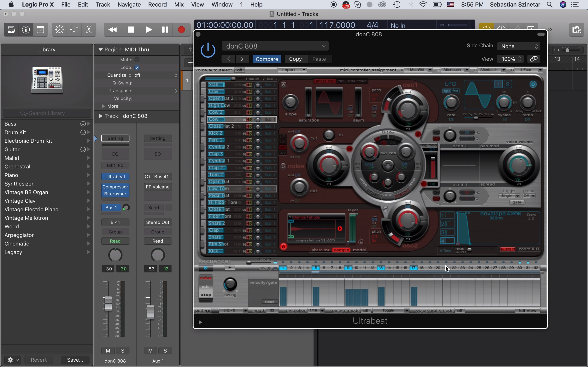Toggle the osc1 power button

tap(284, 85)
